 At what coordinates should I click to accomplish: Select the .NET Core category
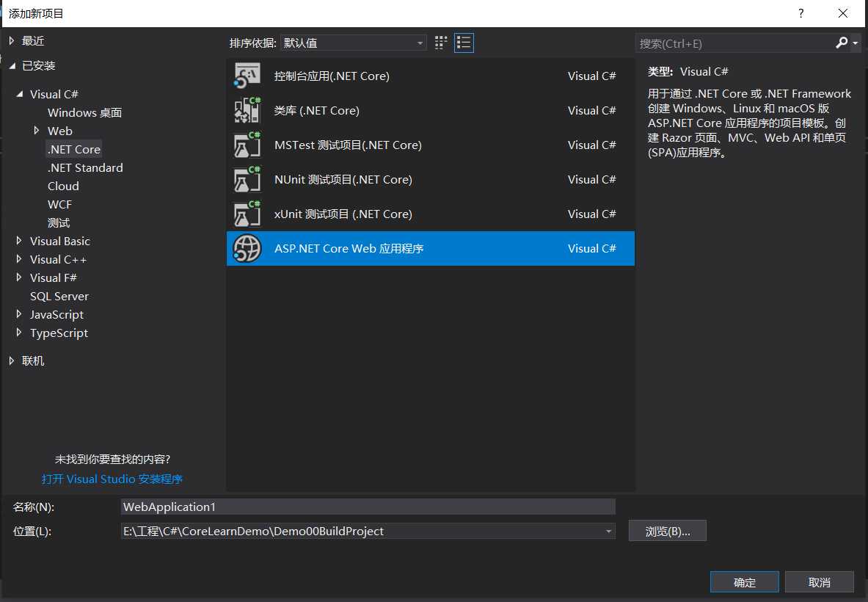pyautogui.click(x=74, y=149)
